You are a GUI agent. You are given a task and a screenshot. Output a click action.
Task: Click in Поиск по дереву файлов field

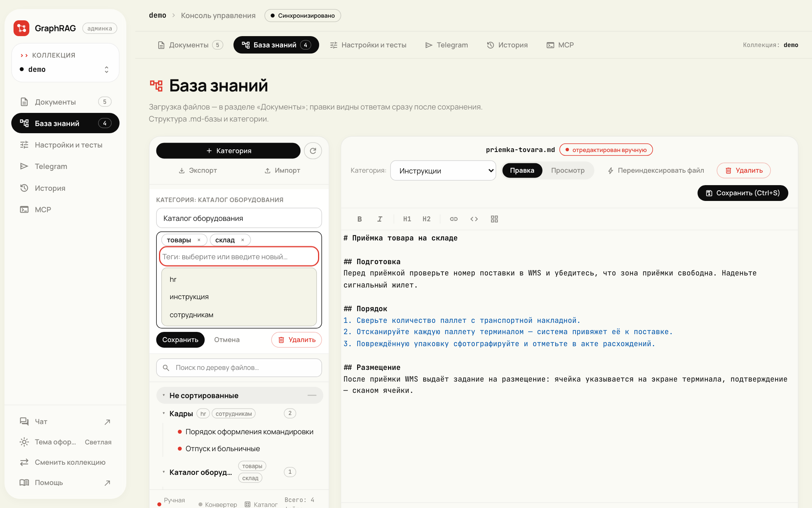(x=239, y=368)
